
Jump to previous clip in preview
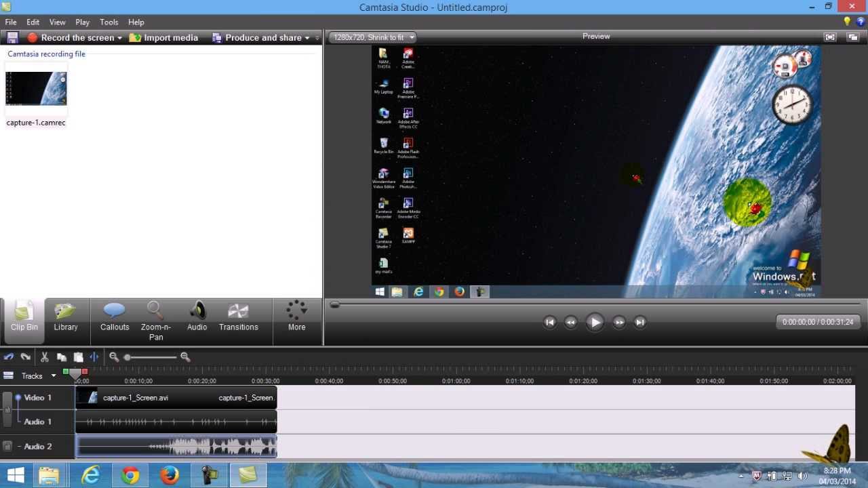pos(550,323)
